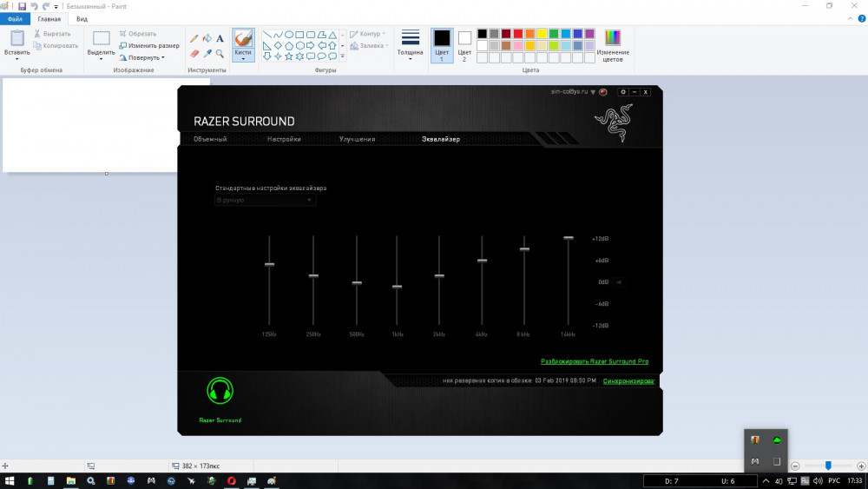The image size is (868, 489).
Task: Select the Fill with color bucket tool
Action: (207, 38)
